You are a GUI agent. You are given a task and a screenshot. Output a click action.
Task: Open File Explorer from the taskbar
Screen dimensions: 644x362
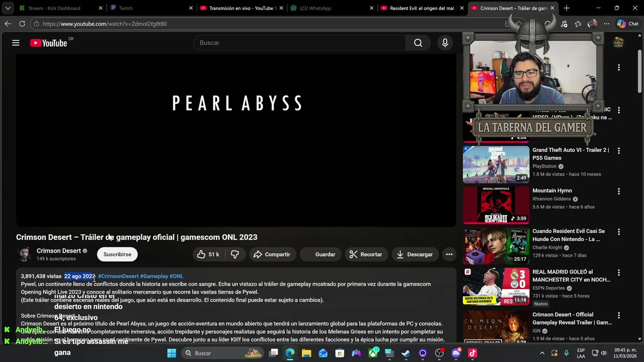(x=306, y=353)
